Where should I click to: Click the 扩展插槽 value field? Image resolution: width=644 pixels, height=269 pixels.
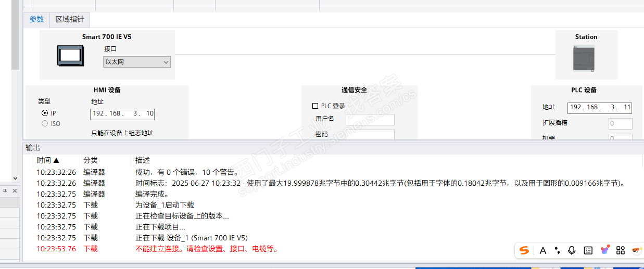(x=621, y=124)
